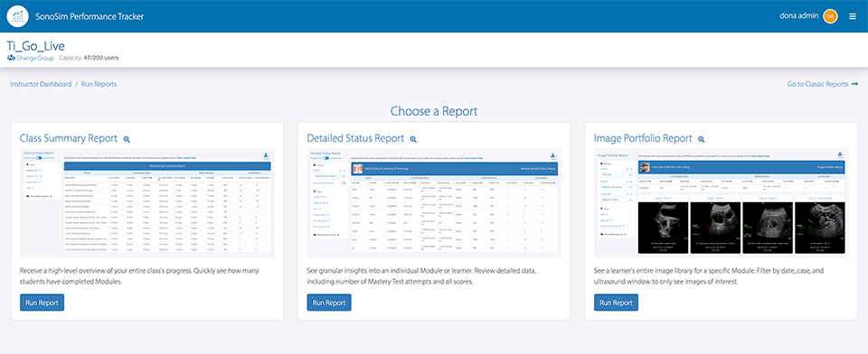This screenshot has width=868, height=354.
Task: Click the Choose a Report heading
Action: pyautogui.click(x=434, y=111)
